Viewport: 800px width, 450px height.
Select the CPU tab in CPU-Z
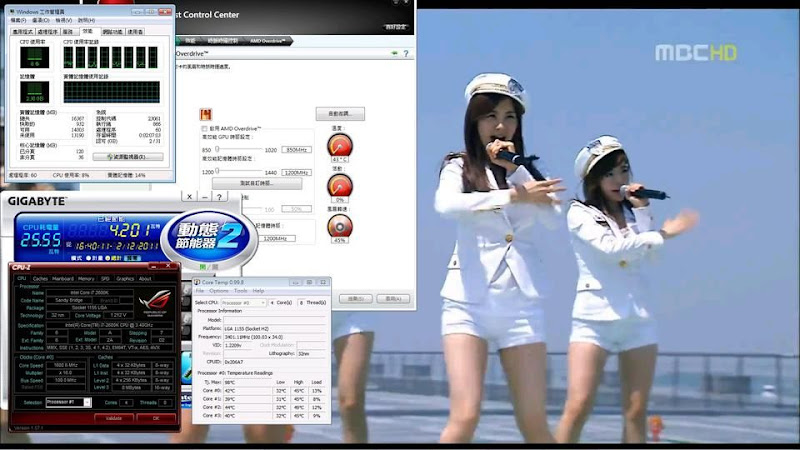click(x=21, y=279)
